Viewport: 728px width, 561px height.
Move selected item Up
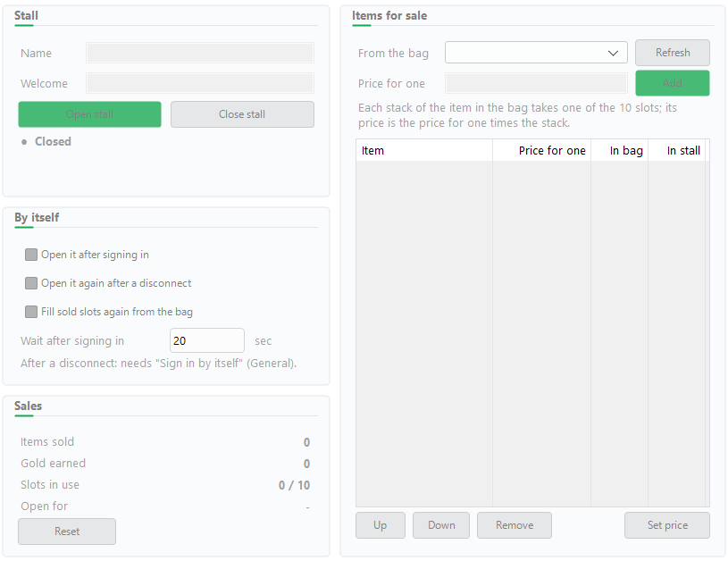click(x=381, y=525)
